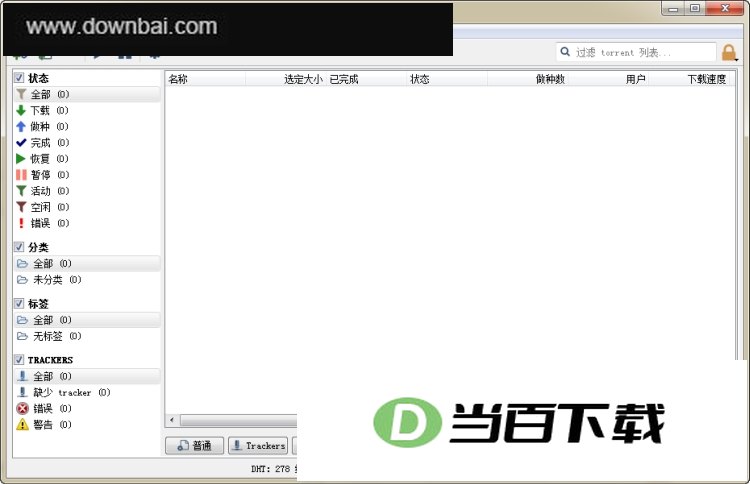Select 全部 trackers icon
750x484 pixels.
tap(22, 376)
